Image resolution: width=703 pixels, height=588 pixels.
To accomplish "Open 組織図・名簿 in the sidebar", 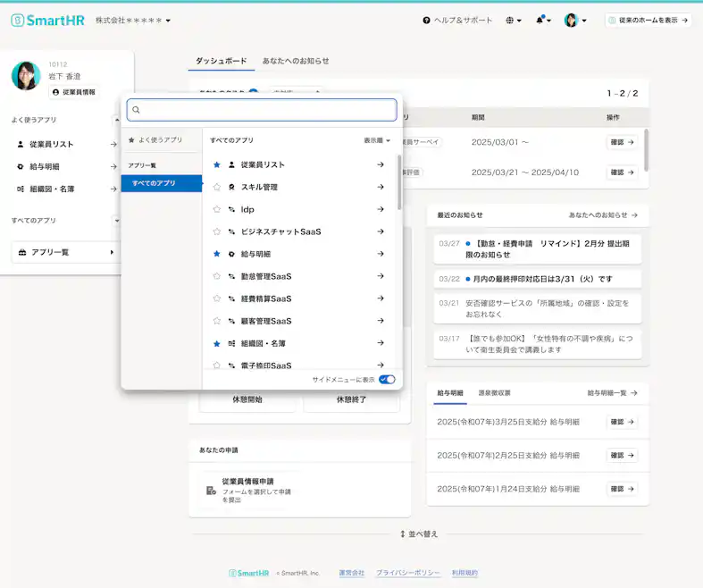I will [66, 189].
